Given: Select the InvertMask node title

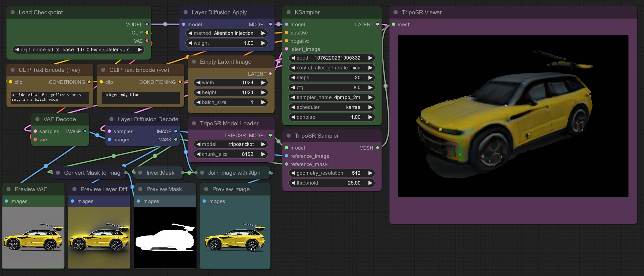Looking at the screenshot, I should point(160,173).
